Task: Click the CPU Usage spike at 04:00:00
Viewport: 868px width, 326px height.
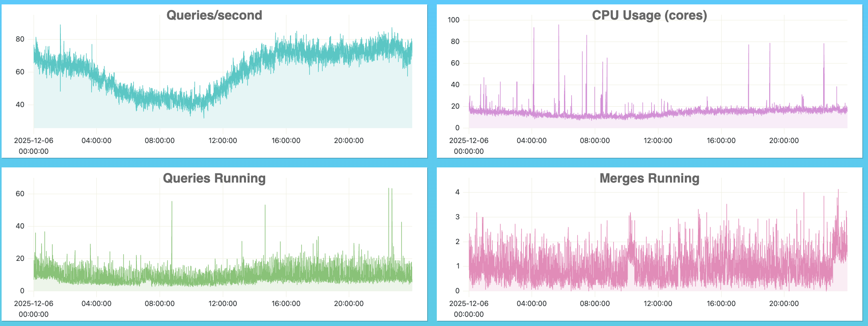Action: pos(534,29)
